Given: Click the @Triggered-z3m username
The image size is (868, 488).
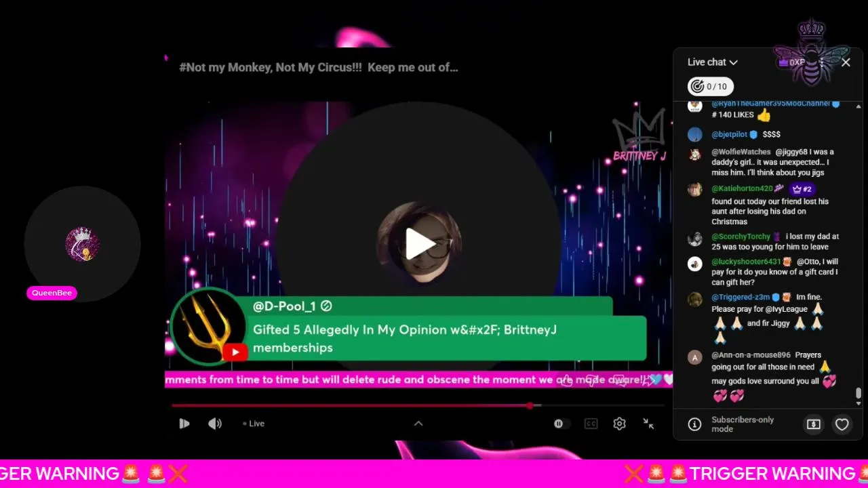Looking at the screenshot, I should click(x=741, y=297).
